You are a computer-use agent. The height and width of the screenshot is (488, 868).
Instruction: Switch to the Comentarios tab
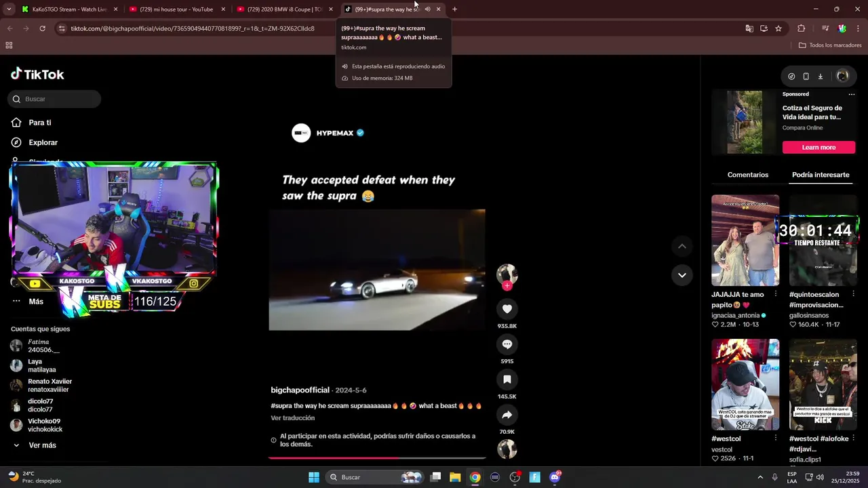click(748, 175)
